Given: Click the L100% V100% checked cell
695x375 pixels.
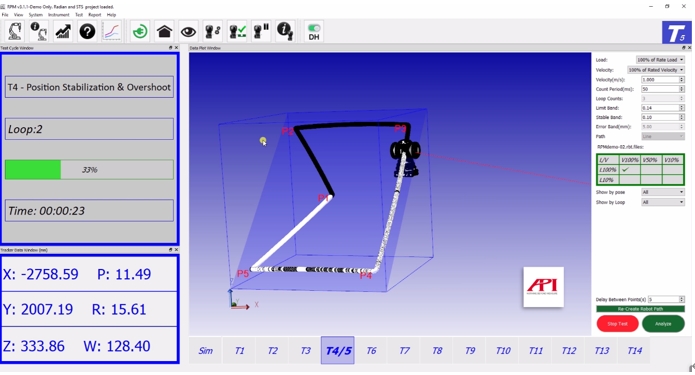Looking at the screenshot, I should pyautogui.click(x=629, y=170).
